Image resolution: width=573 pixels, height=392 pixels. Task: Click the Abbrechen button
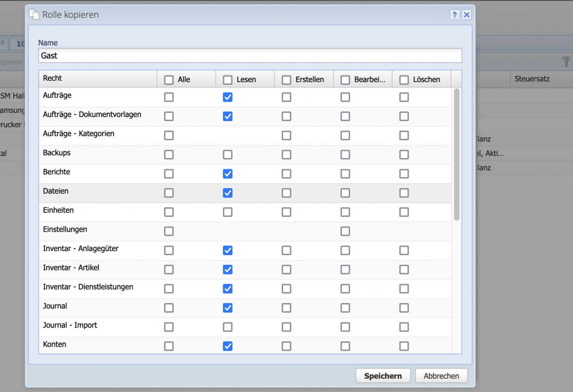tap(441, 375)
